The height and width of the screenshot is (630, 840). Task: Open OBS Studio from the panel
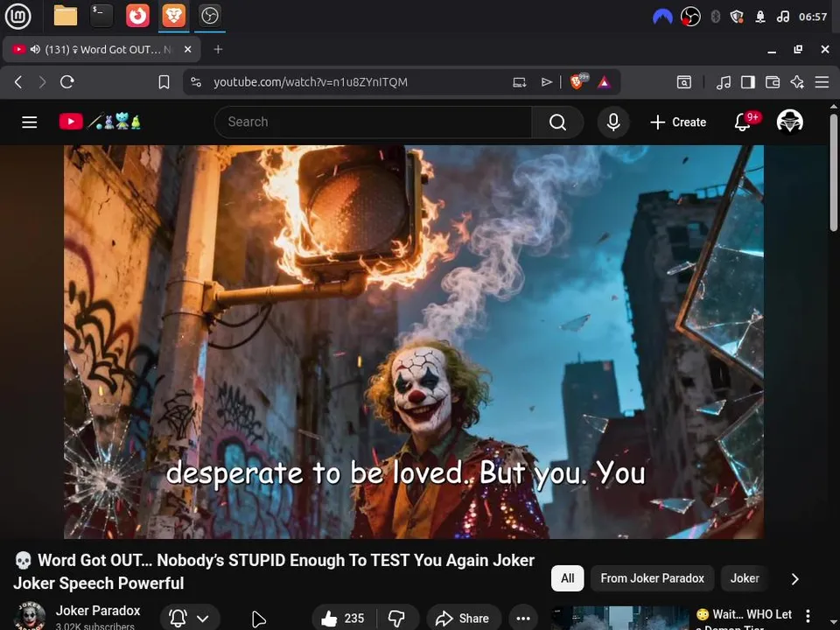[x=209, y=16]
